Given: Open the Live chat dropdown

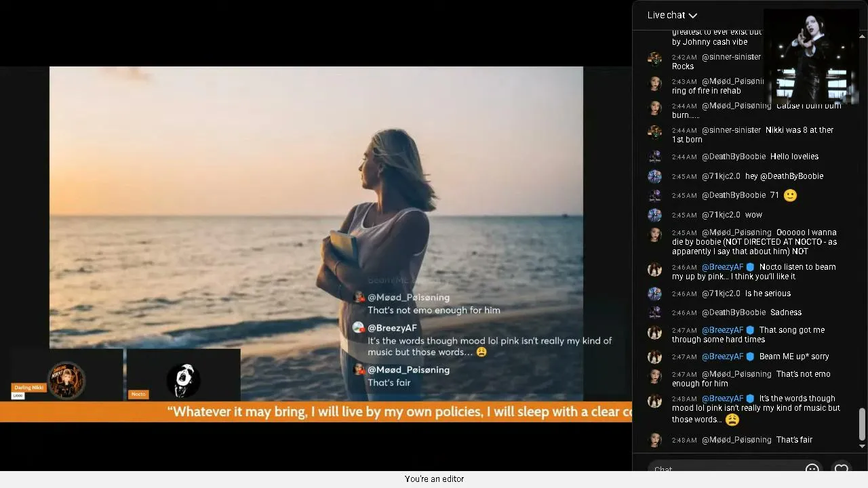Looking at the screenshot, I should 672,15.
